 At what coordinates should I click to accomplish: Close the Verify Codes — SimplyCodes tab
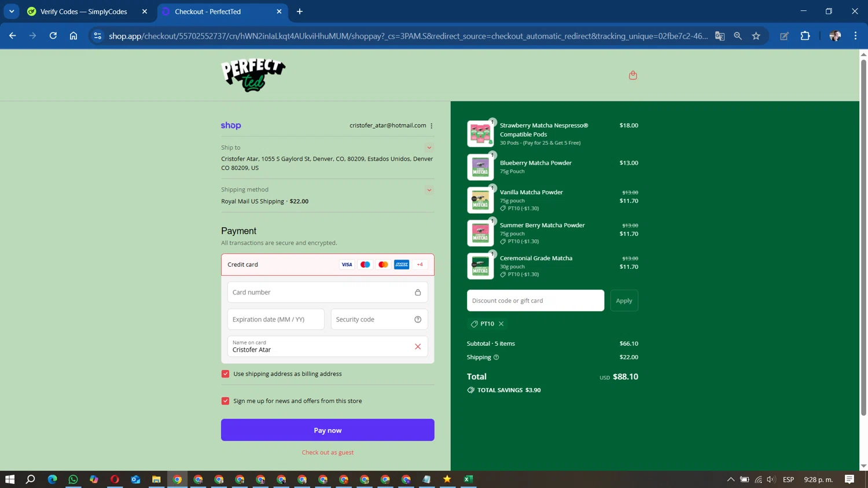[145, 12]
